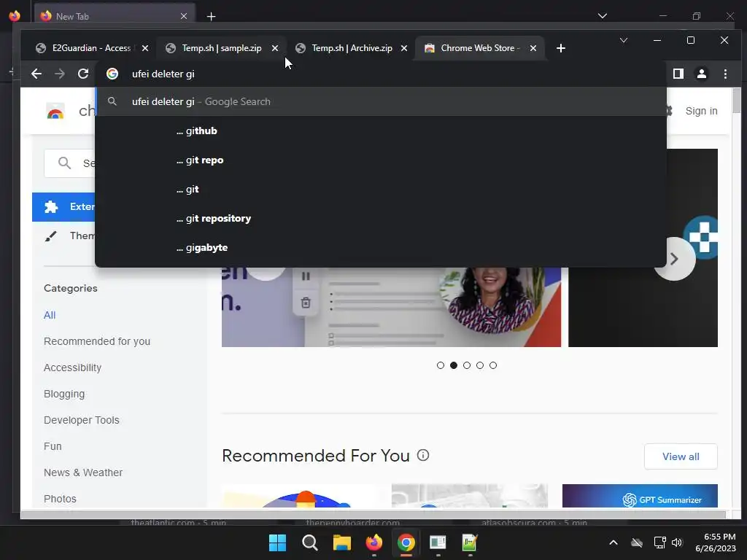Select the Accessibility category
Image resolution: width=747 pixels, height=560 pixels.
pos(72,367)
